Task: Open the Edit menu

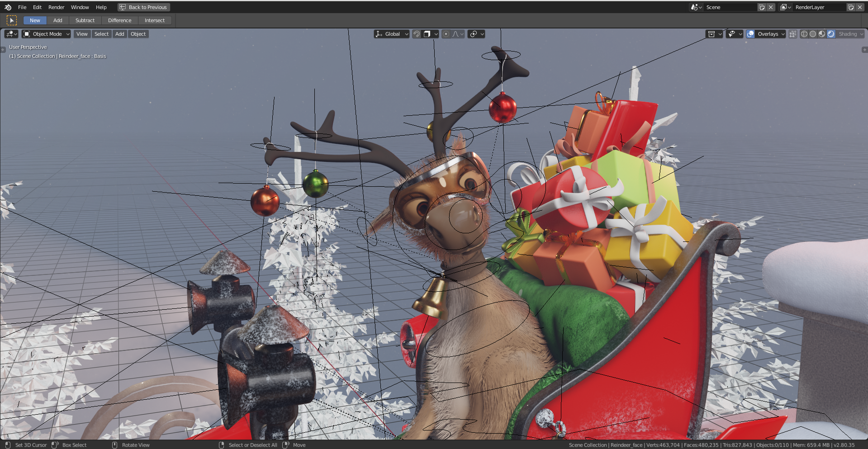Action: 37,7
